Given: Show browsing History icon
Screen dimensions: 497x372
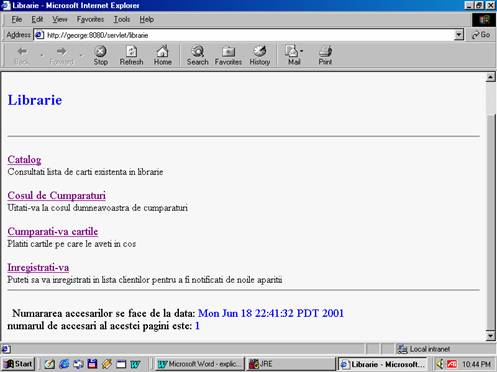Looking at the screenshot, I should click(x=259, y=52).
